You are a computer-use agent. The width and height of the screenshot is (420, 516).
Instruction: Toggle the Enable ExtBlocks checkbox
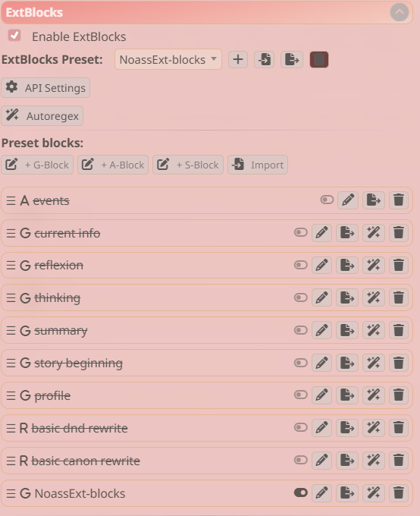(14, 35)
